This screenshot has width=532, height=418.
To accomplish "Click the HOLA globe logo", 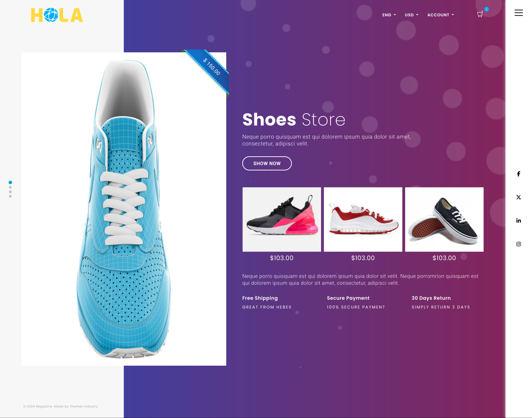I will (x=57, y=15).
